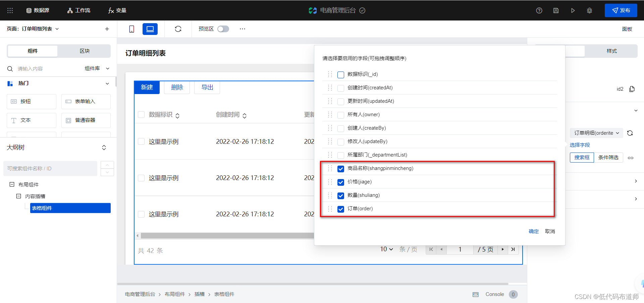
Task: Enable the 创建时间(createdAt) field checkbox
Action: 341,88
